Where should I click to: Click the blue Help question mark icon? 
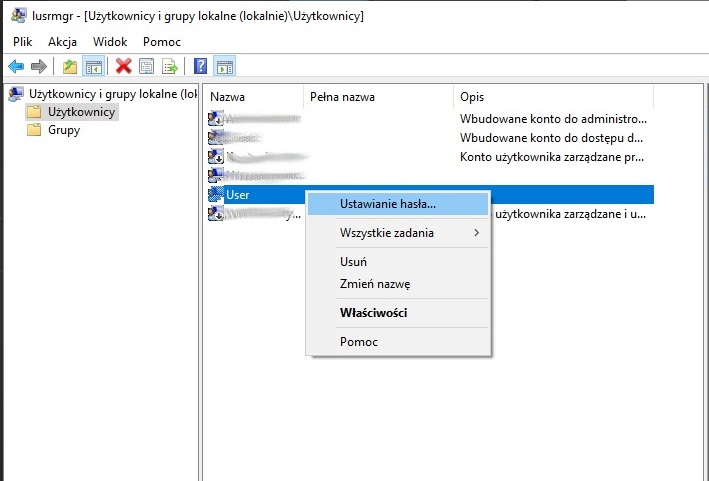[x=200, y=66]
